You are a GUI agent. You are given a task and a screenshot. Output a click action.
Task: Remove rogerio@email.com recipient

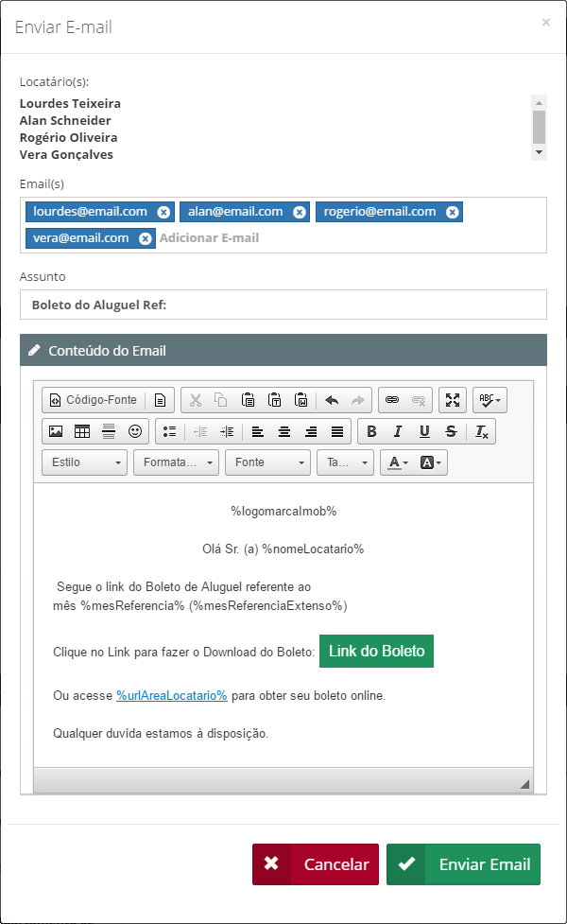click(453, 212)
